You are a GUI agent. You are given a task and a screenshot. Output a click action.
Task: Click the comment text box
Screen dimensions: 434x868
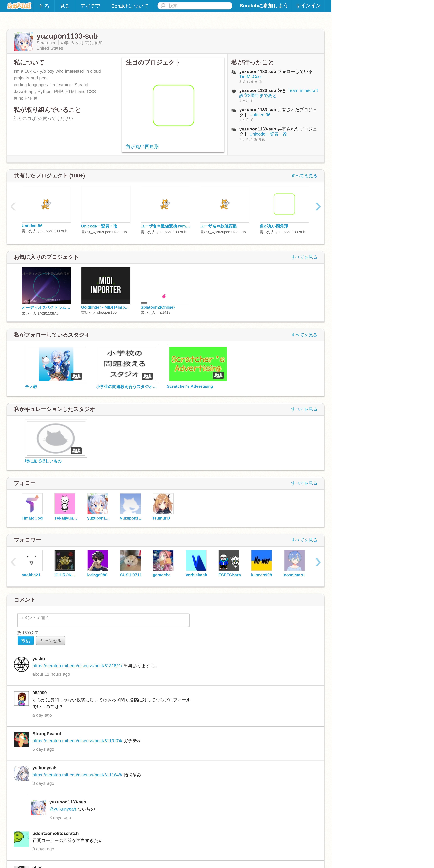(x=103, y=620)
